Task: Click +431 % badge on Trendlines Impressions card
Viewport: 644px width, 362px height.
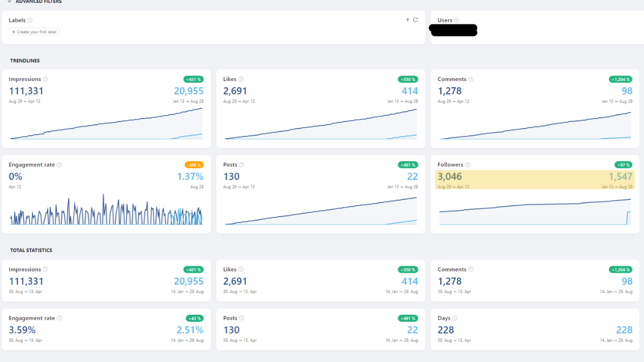Action: point(193,79)
